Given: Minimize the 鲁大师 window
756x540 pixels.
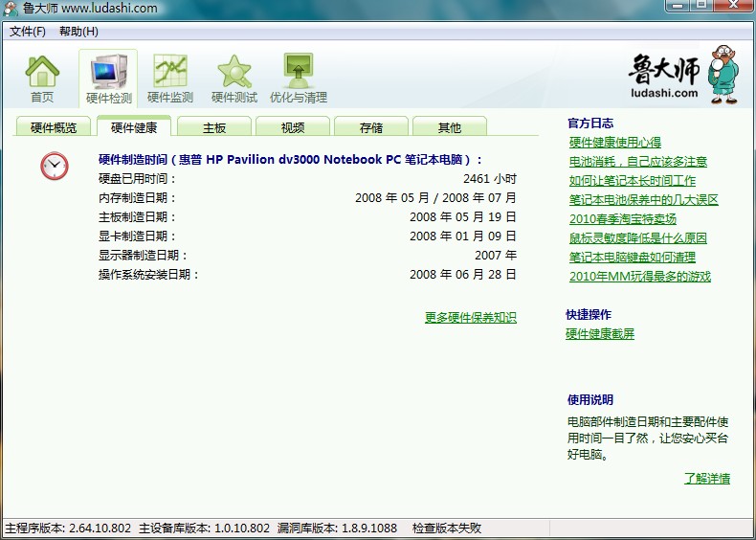Looking at the screenshot, I should 678,6.
